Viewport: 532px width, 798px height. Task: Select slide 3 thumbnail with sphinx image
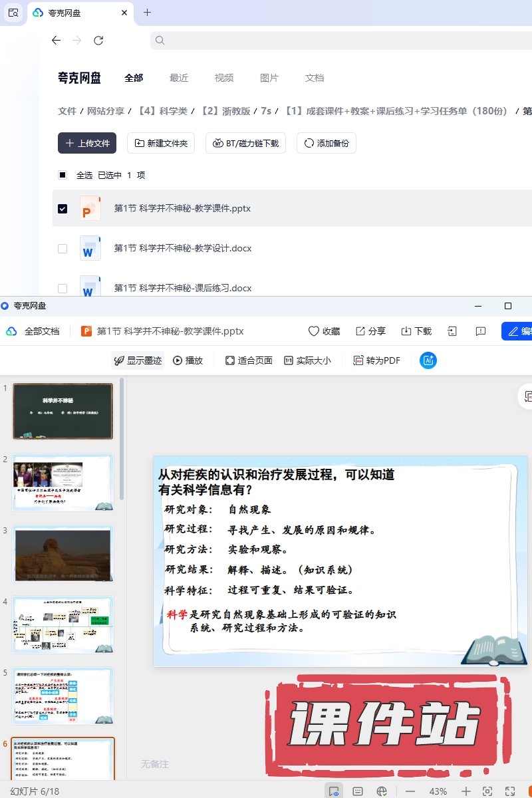click(x=63, y=553)
